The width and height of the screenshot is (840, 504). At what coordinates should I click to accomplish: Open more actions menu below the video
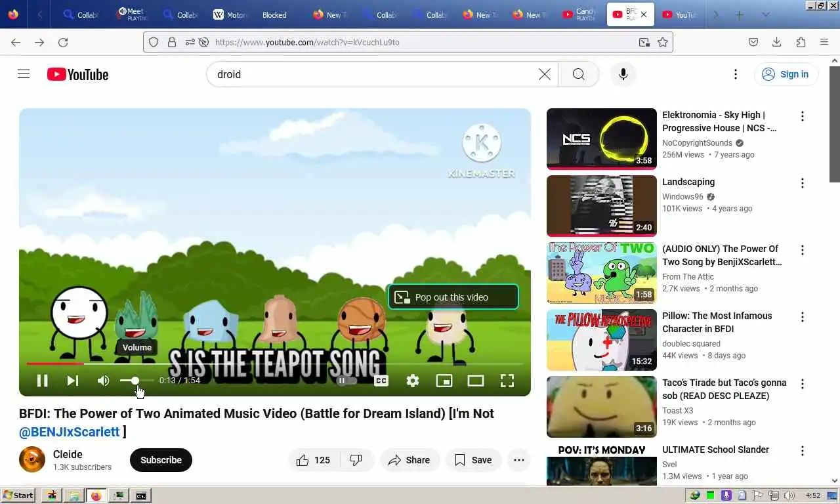coord(518,460)
